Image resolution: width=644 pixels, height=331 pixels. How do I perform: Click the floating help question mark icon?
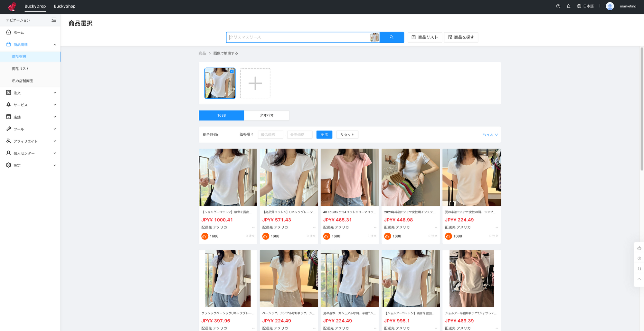click(x=639, y=258)
